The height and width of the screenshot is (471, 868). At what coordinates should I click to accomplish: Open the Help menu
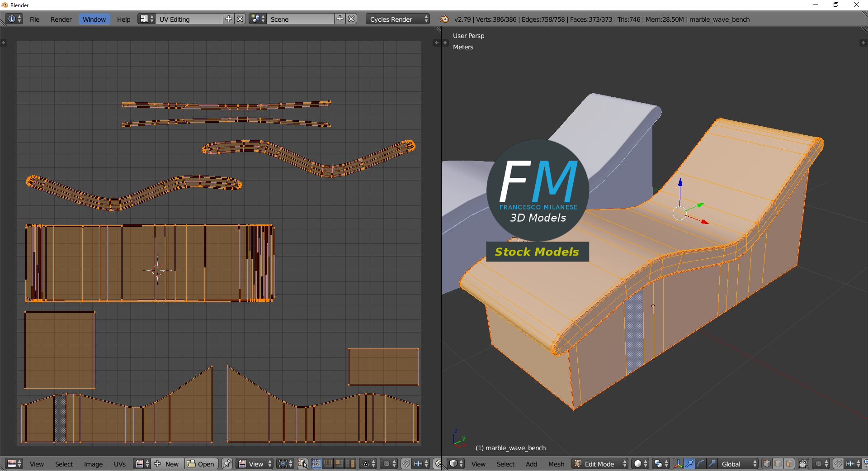click(123, 19)
